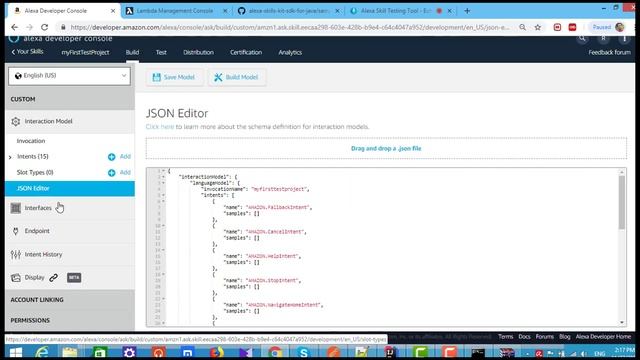
Task: Click the Interaction Model gear icon
Action: pyautogui.click(x=16, y=121)
